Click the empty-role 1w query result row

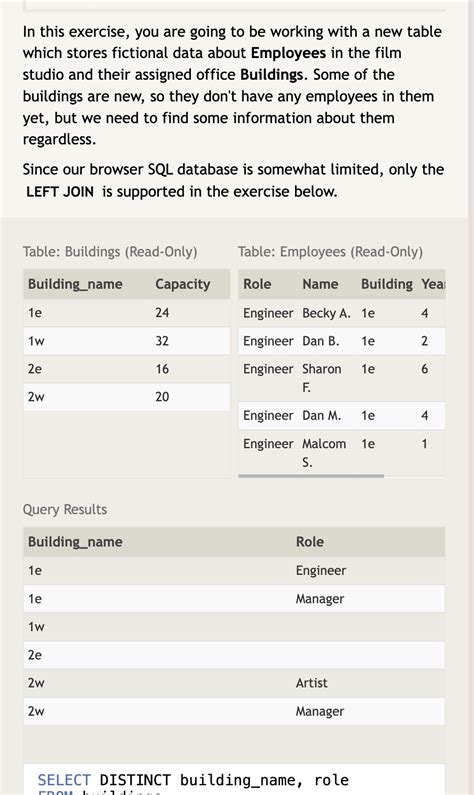234,627
